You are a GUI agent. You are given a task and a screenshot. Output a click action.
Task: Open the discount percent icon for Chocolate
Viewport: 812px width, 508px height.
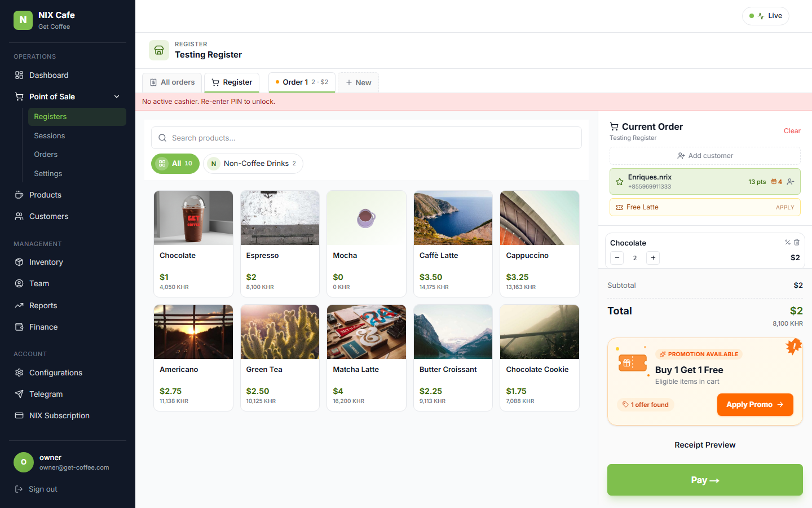tap(788, 242)
